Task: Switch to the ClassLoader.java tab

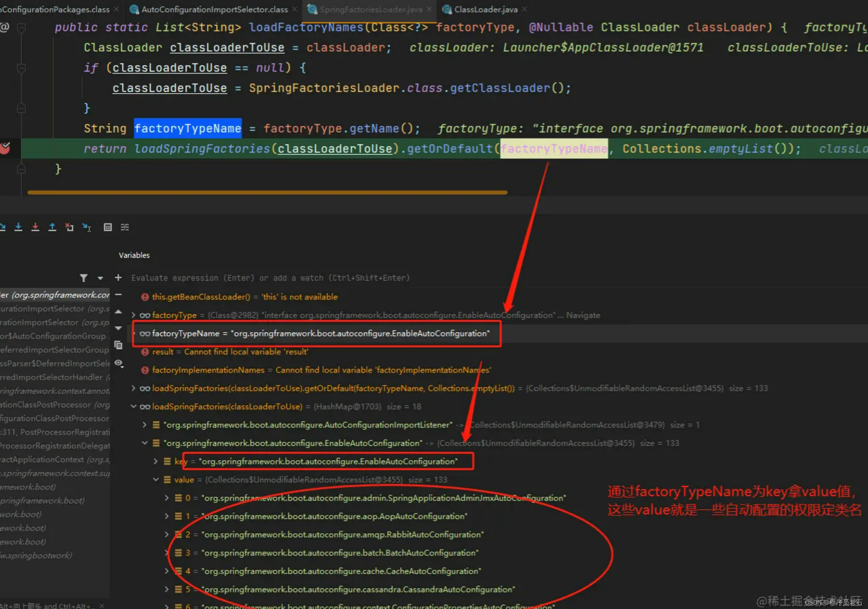Action: point(486,9)
